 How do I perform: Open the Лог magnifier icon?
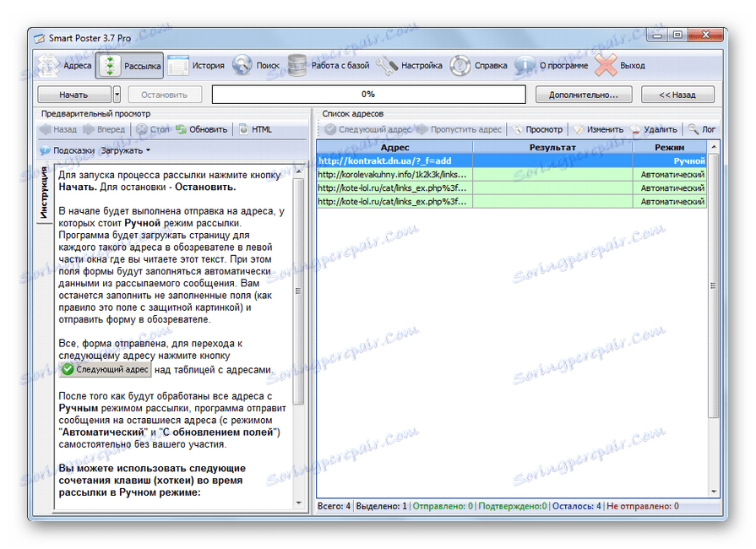point(693,129)
